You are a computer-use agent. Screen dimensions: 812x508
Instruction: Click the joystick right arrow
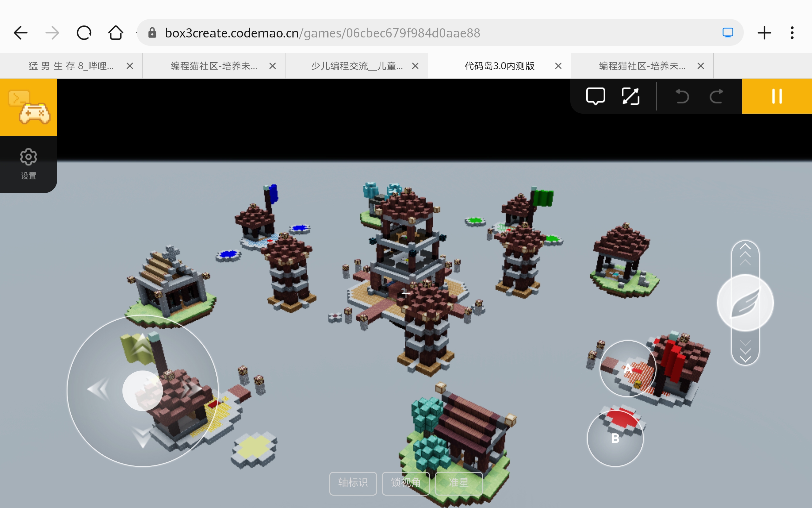pos(191,389)
